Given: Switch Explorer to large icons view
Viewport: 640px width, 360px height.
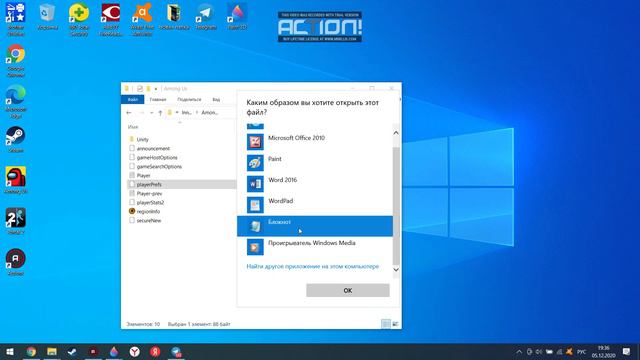Looking at the screenshot, I should point(395,324).
